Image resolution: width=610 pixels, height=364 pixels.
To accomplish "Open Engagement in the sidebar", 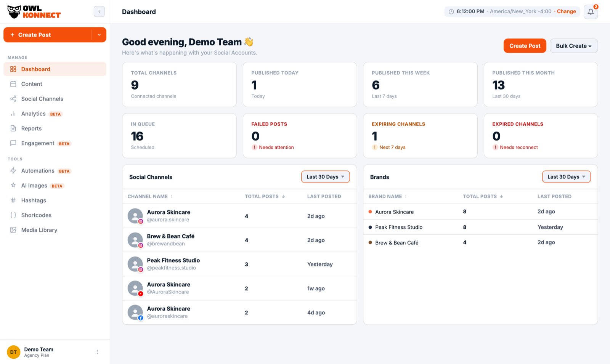I will pyautogui.click(x=55, y=143).
